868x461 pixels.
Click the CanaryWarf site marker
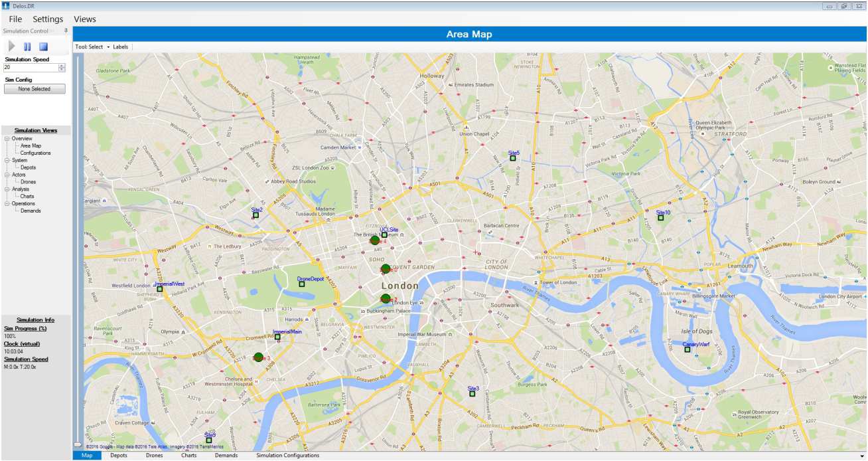click(687, 349)
